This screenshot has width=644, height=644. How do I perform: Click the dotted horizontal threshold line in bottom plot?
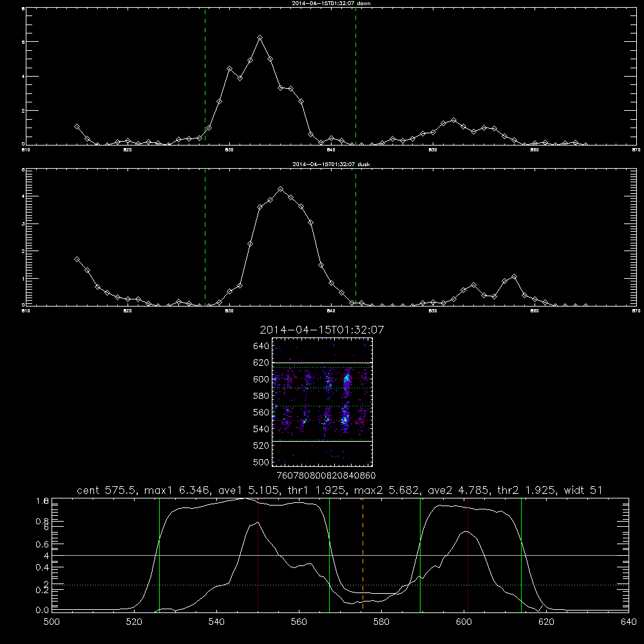point(340,585)
